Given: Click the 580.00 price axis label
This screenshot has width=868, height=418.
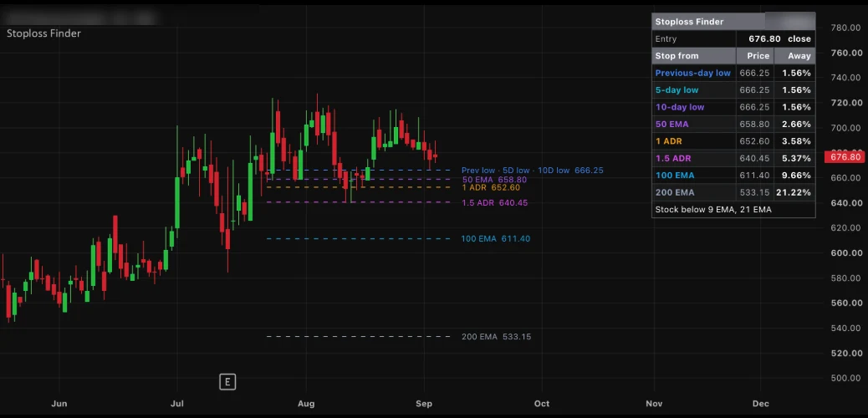Looking at the screenshot, I should (x=847, y=278).
